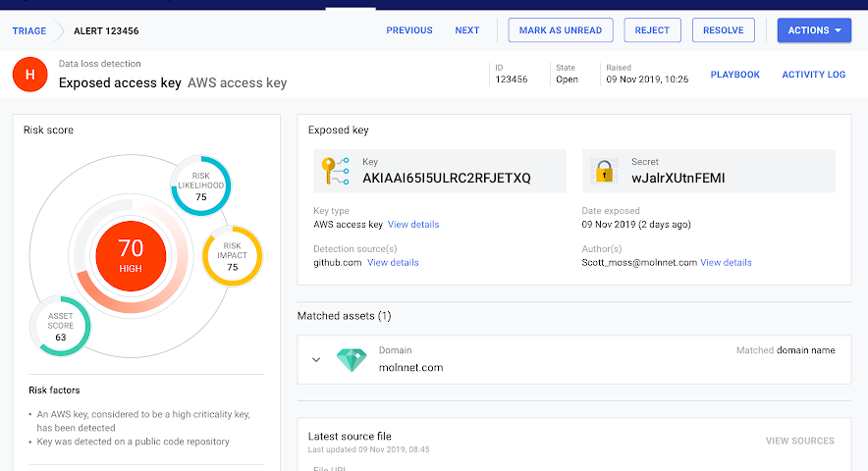This screenshot has width=868, height=471.
Task: Open View details for github.com detection source
Action: (393, 262)
